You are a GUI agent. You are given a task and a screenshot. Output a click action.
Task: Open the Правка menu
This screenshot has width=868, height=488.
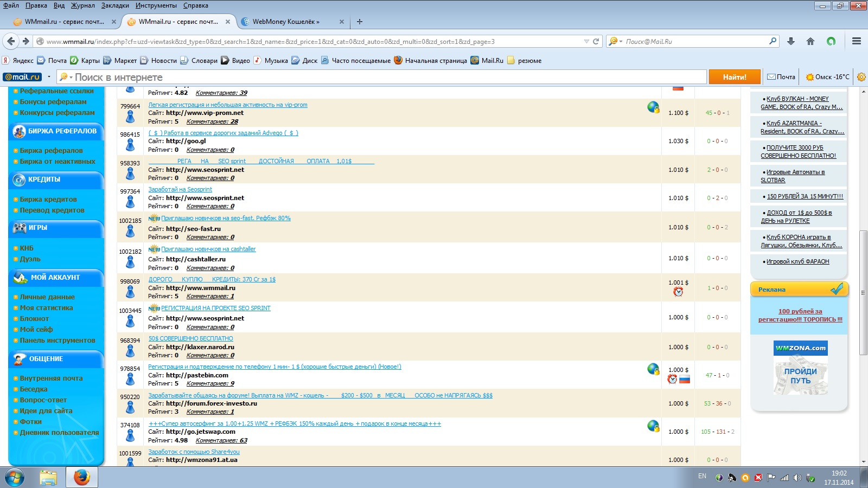tap(36, 5)
